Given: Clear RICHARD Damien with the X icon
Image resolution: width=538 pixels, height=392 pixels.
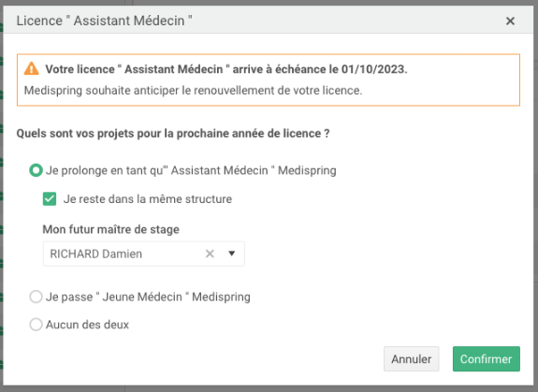Looking at the screenshot, I should tap(210, 254).
